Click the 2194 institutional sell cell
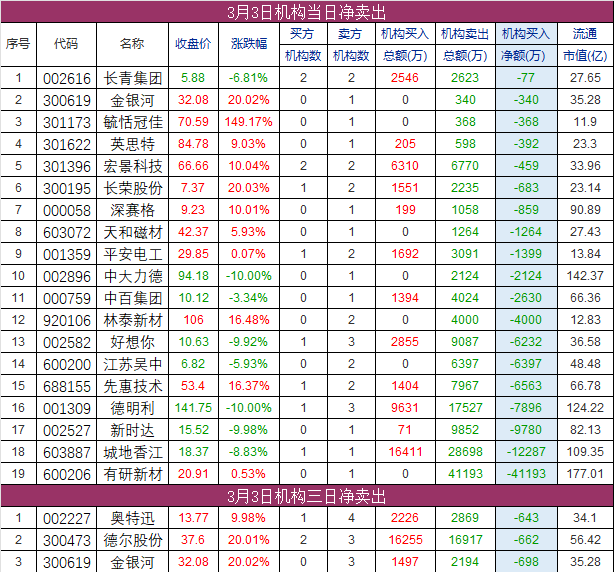The height and width of the screenshot is (572, 616). pyautogui.click(x=465, y=562)
